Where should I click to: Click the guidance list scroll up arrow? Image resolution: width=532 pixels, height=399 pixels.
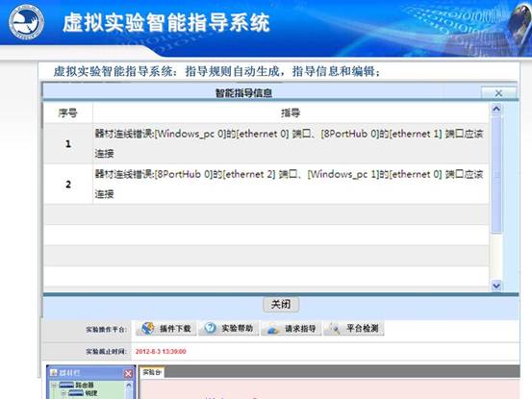pos(496,109)
